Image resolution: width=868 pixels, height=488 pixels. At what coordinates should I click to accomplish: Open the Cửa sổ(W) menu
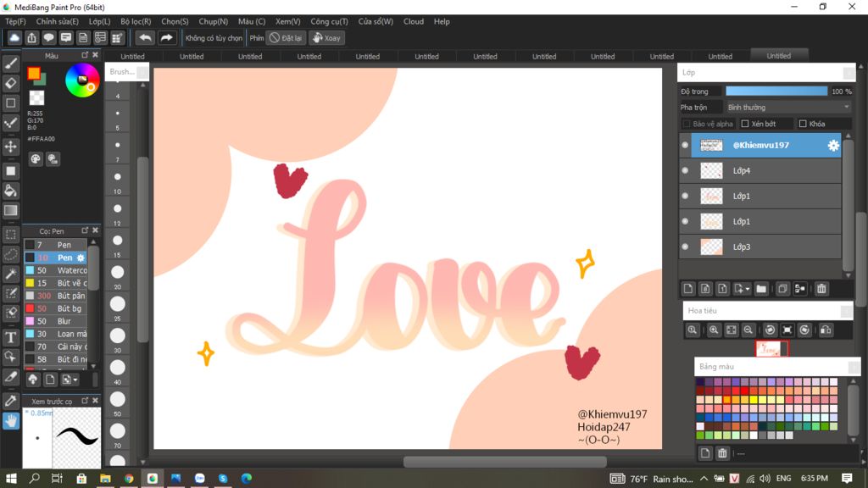tap(376, 21)
